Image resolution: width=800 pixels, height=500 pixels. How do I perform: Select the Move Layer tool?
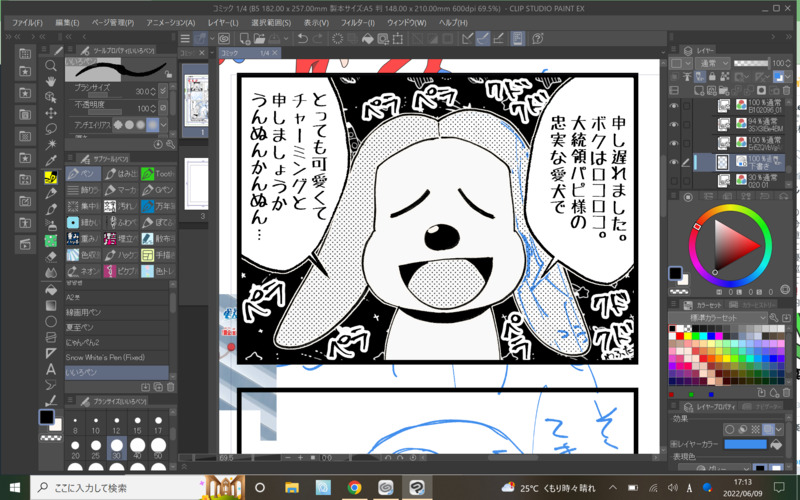pyautogui.click(x=51, y=113)
